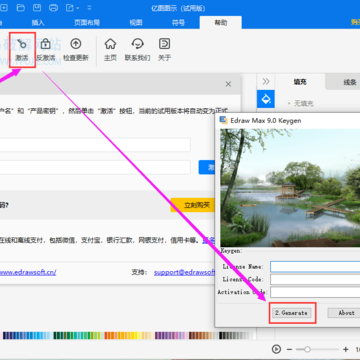The height and width of the screenshot is (360, 360).
Task: Click the 2.Generate button in Keygen
Action: coord(292,313)
